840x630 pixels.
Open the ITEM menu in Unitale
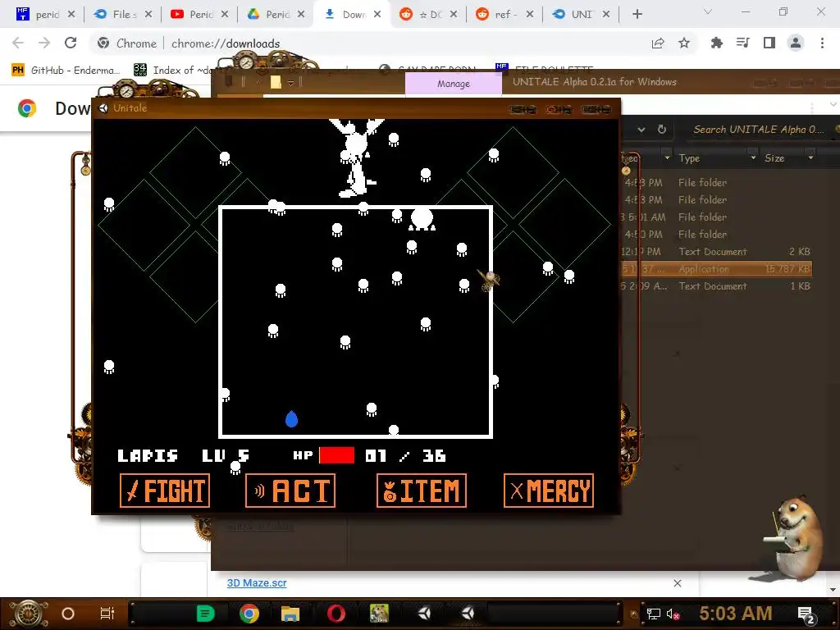point(422,491)
